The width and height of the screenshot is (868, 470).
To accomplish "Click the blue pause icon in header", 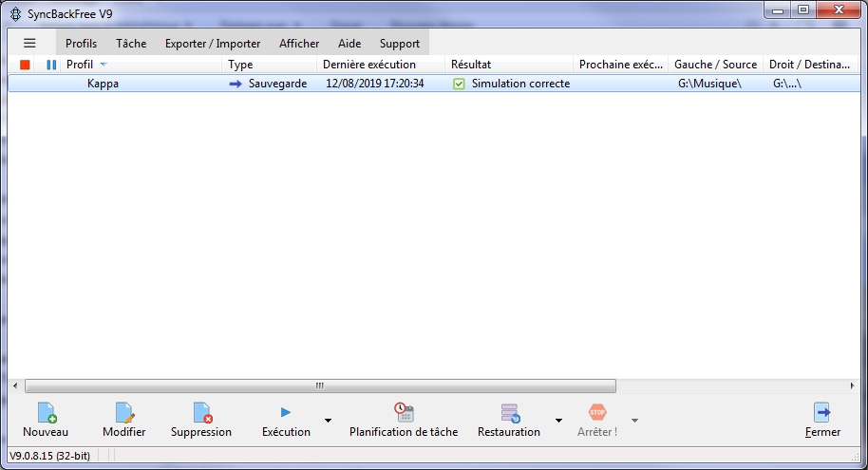I will [51, 65].
